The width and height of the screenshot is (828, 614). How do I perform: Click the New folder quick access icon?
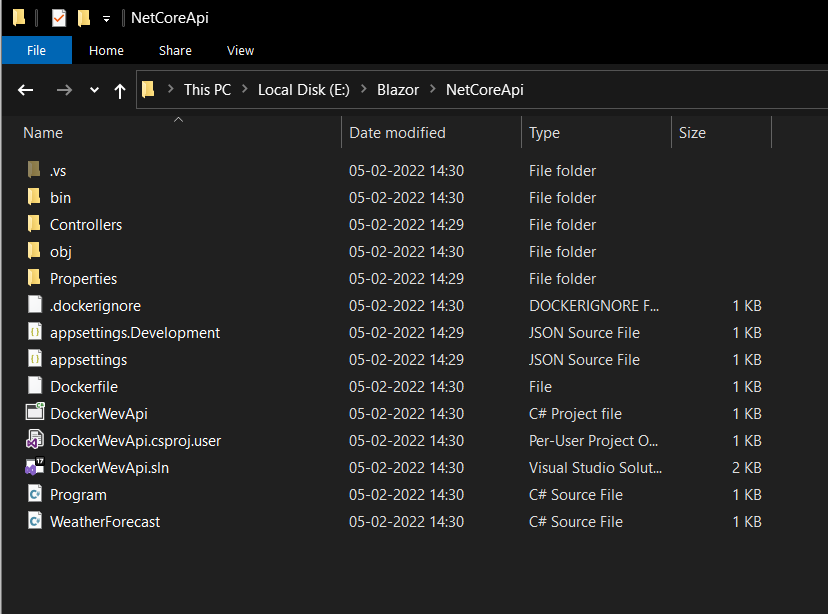coord(84,18)
